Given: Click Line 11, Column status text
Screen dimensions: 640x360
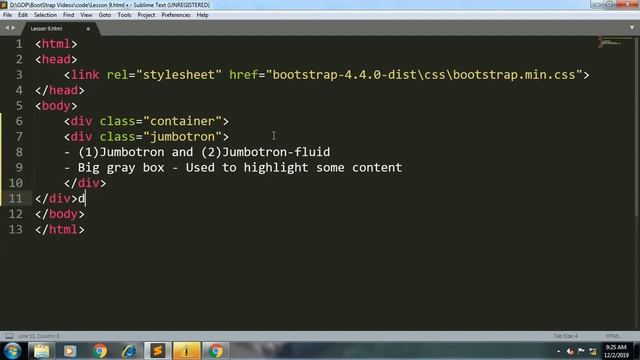Looking at the screenshot, I should pos(39,336).
